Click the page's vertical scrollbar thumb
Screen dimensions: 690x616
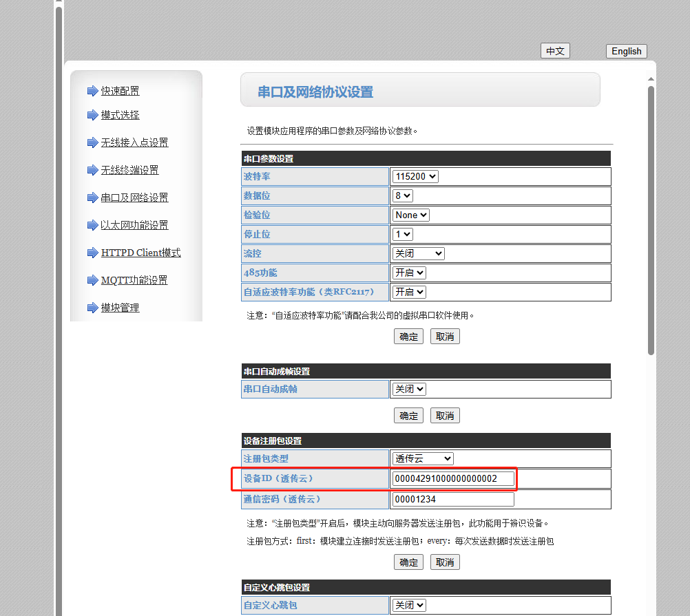[651, 220]
